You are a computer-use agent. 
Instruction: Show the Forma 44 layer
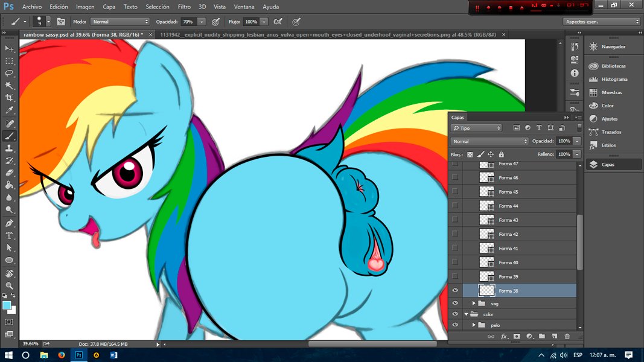pyautogui.click(x=455, y=206)
